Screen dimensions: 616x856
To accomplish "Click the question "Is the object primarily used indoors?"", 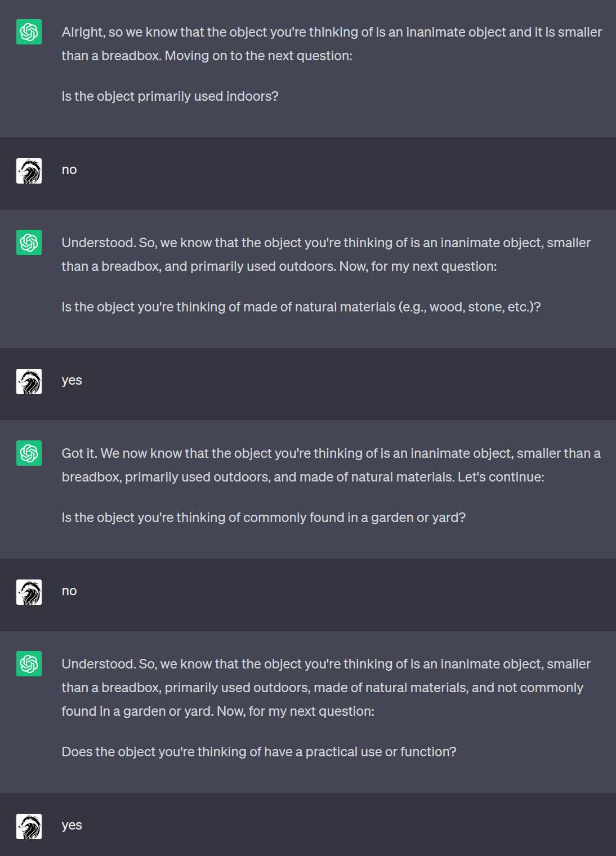I will pos(170,96).
